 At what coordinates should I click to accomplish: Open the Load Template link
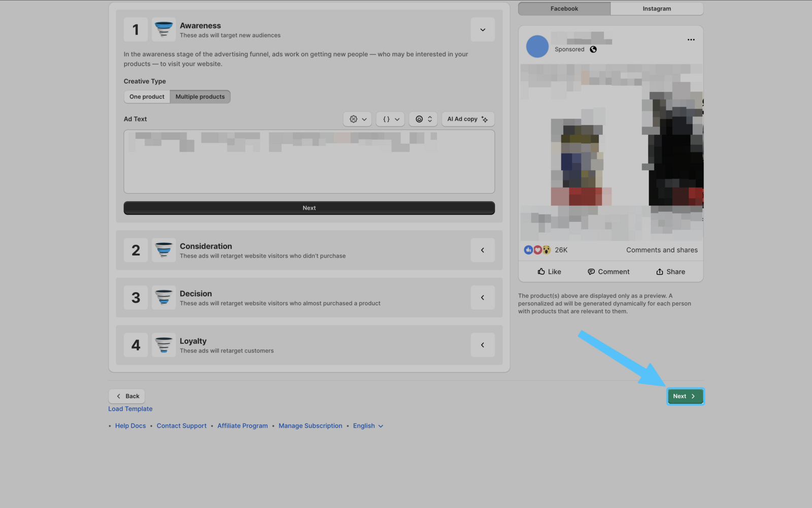pyautogui.click(x=130, y=409)
